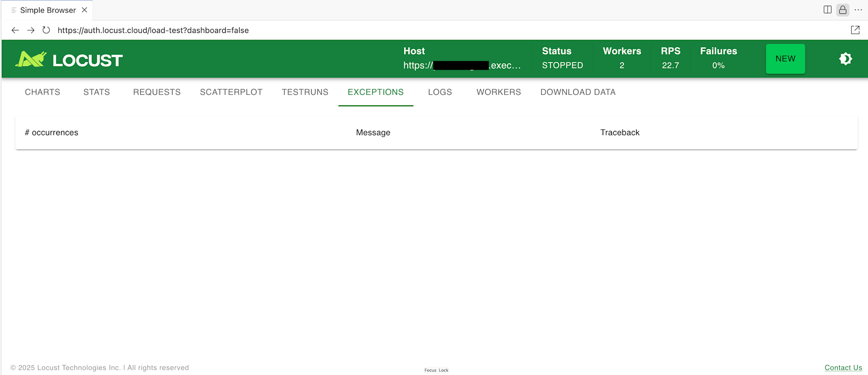Screen dimensions: 868x375
Task: Start a new test with NEW button
Action: tap(786, 59)
